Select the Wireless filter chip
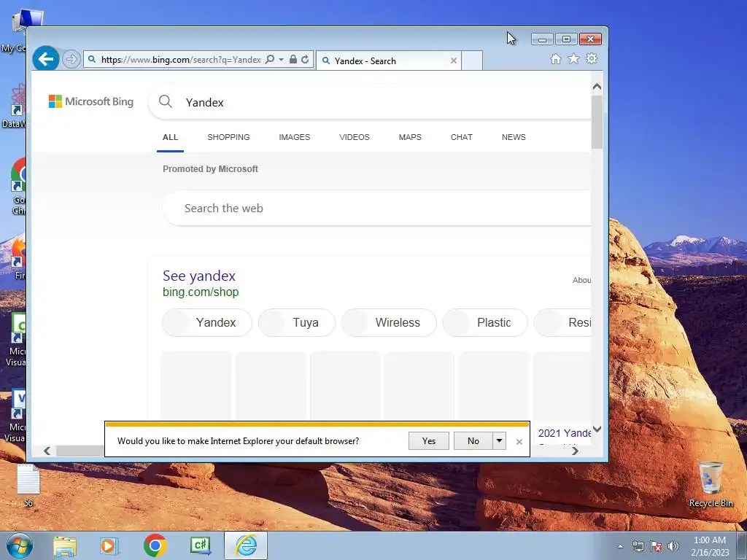747x560 pixels. coord(389,322)
